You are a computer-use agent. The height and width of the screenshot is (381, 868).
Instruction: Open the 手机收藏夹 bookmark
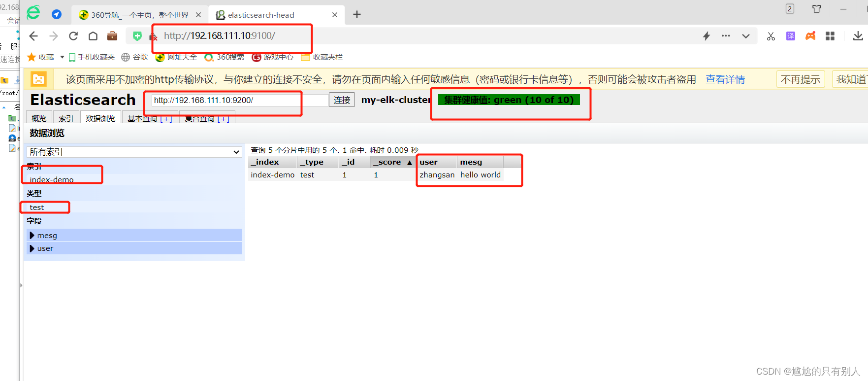click(92, 57)
